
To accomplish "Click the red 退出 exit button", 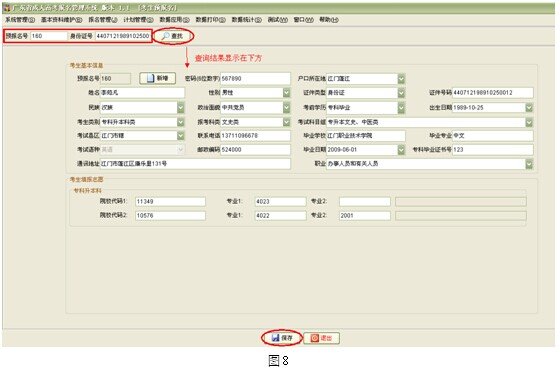I will 322,338.
